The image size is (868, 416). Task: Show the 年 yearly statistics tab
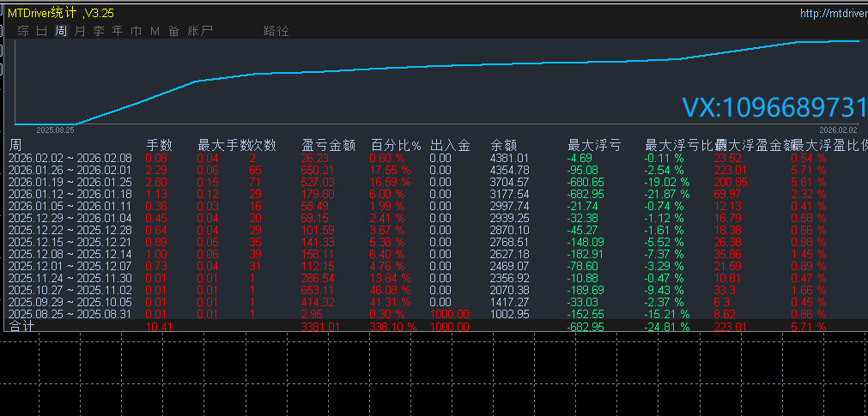[x=118, y=31]
